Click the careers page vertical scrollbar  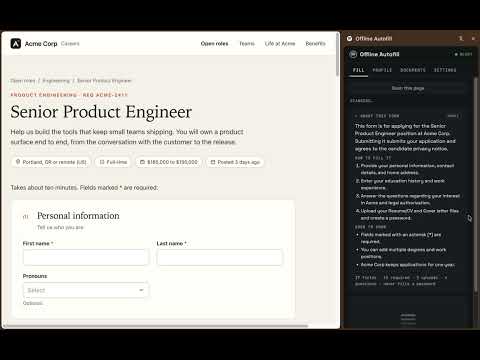(x=337, y=55)
